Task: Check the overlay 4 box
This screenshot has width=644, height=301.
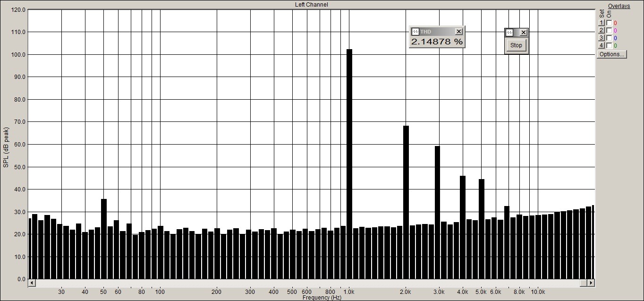Action: (x=609, y=46)
